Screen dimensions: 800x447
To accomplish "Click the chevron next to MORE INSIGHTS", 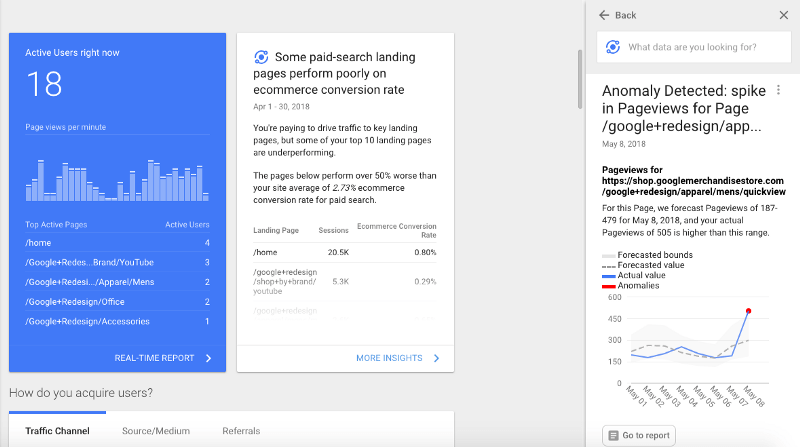I will (436, 358).
